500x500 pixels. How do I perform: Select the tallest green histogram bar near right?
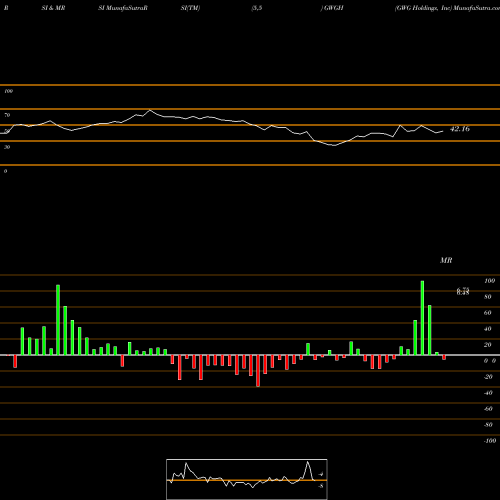tap(422, 318)
